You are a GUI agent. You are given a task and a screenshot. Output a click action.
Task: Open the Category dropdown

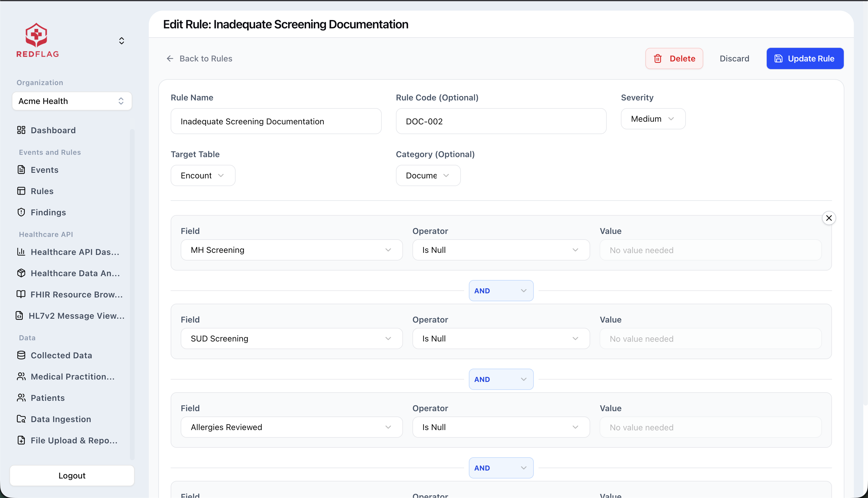click(x=428, y=175)
